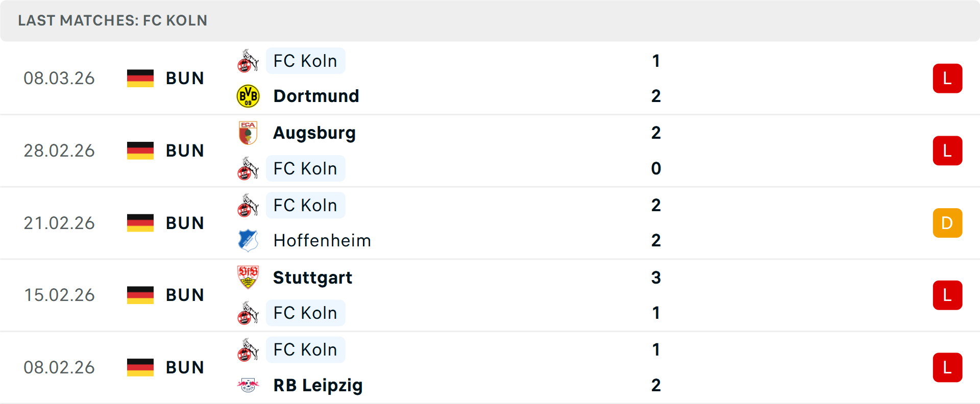The height and width of the screenshot is (404, 980).
Task: Click the draw badge for Hoffenheim match
Action: click(947, 223)
